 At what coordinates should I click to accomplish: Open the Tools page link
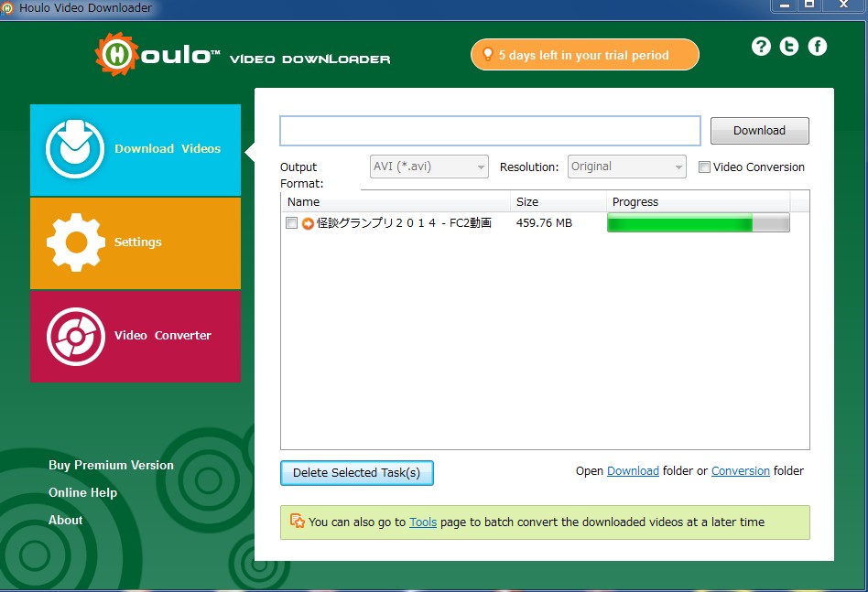point(423,522)
